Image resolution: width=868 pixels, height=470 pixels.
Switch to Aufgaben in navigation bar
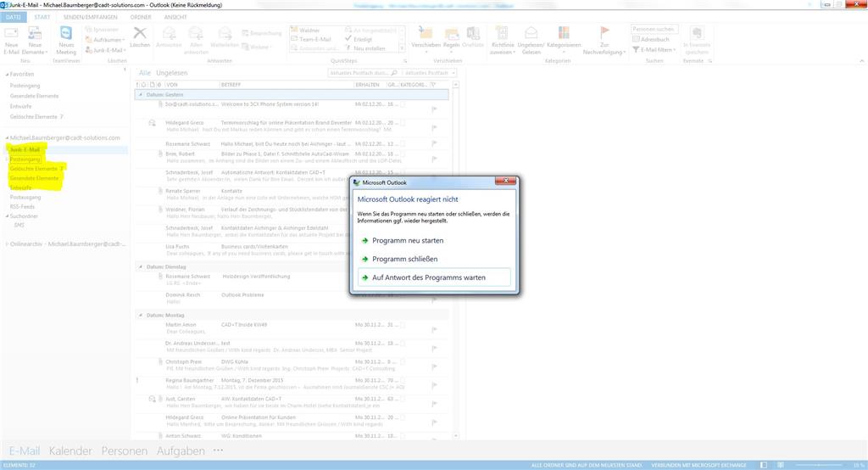point(181,450)
